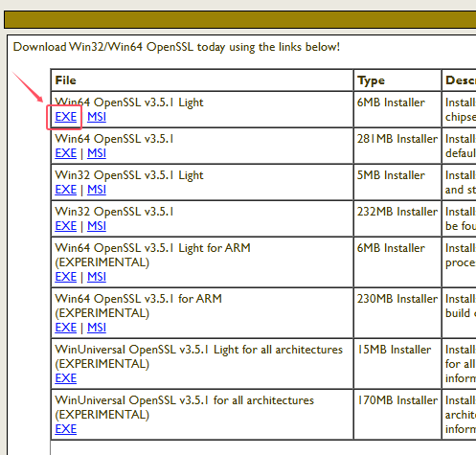Click text "Win64 OpenSSL v3.5.1 Light"
Viewport: 476px width, 455px height.
[x=129, y=102]
